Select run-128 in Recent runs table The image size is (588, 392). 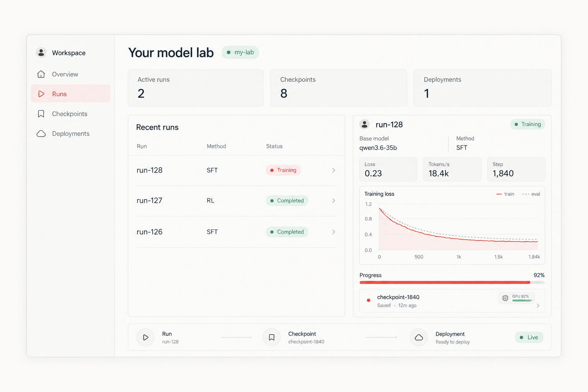(237, 170)
